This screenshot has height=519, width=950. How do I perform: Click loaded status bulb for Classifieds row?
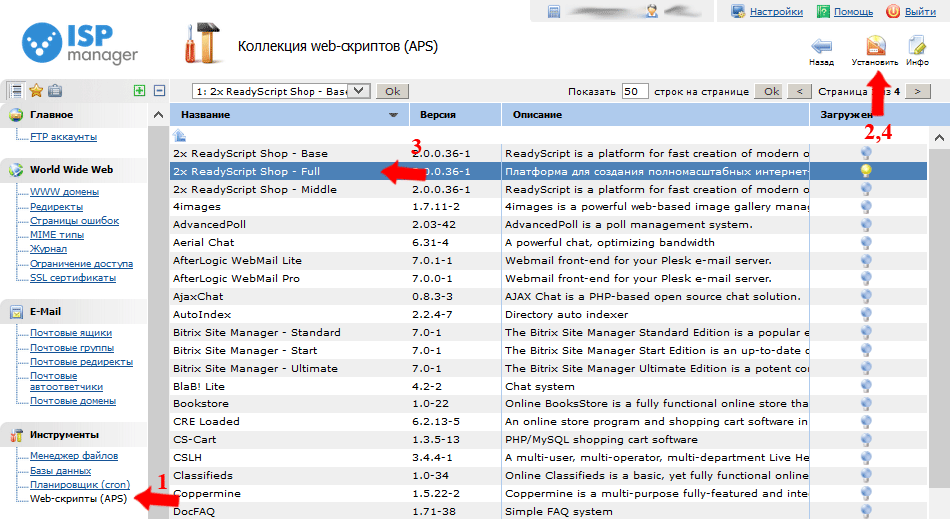pyautogui.click(x=866, y=475)
